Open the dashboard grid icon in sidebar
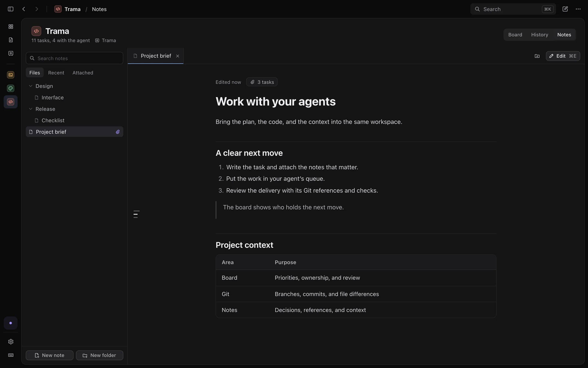This screenshot has width=588, height=368. 11,27
